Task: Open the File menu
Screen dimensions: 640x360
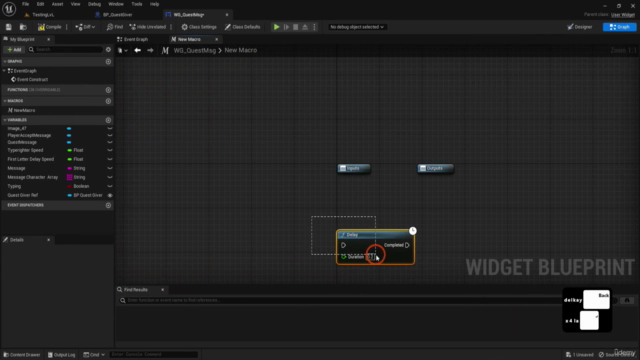Action: click(x=25, y=4)
